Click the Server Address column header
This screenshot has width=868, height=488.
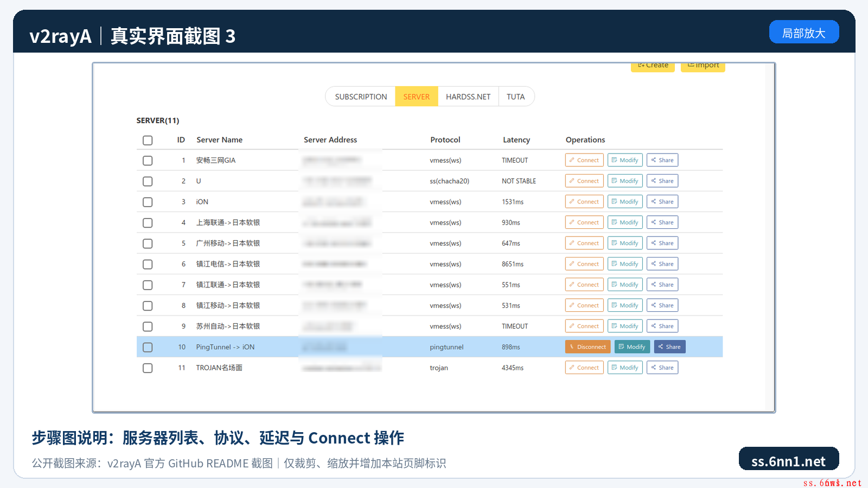(x=330, y=140)
